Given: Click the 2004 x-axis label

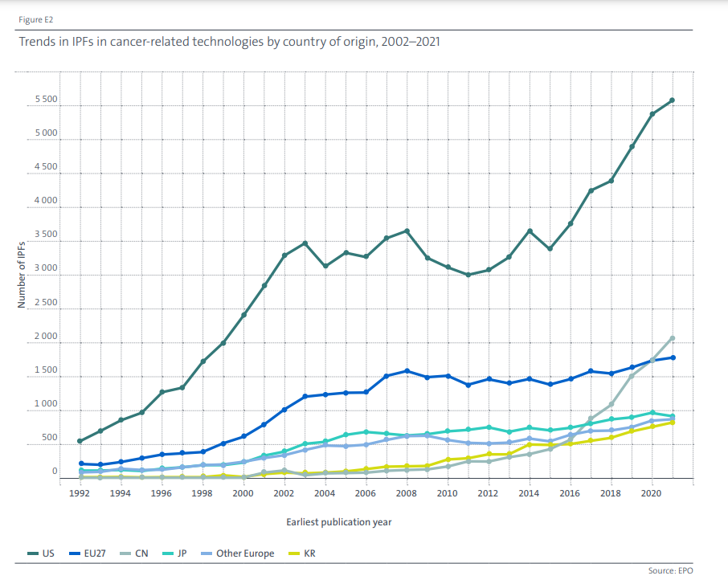Looking at the screenshot, I should [x=325, y=493].
